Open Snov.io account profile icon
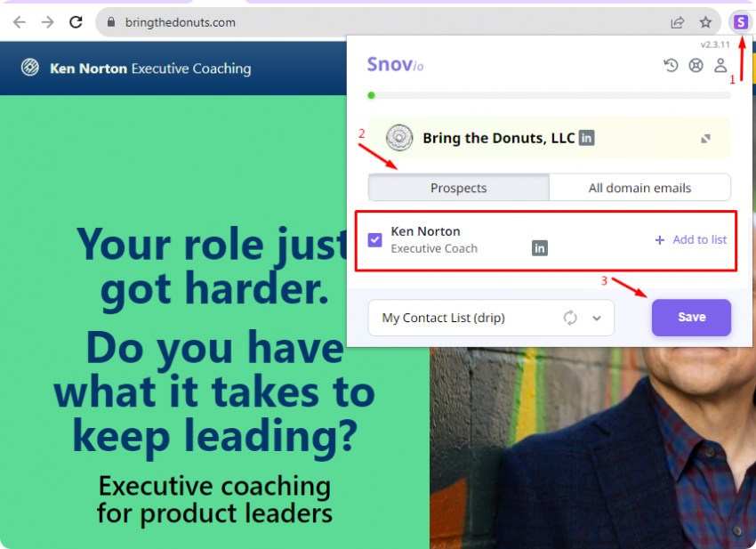 [720, 65]
